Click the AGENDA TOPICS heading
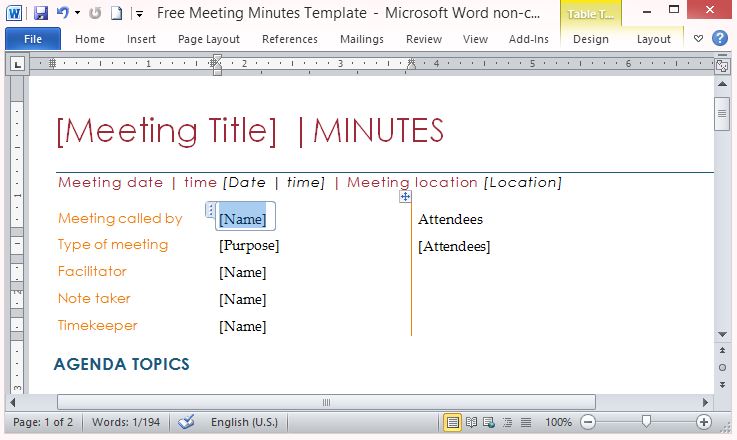Viewport: 737px width, 440px height. [122, 364]
